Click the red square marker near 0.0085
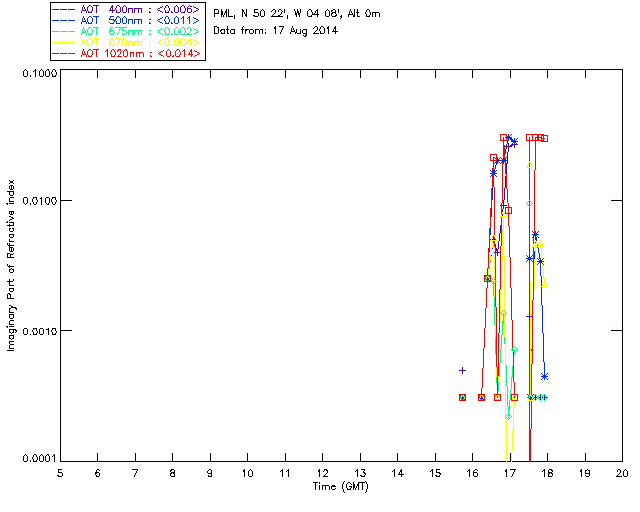The width and height of the screenshot is (640, 512). click(x=508, y=211)
